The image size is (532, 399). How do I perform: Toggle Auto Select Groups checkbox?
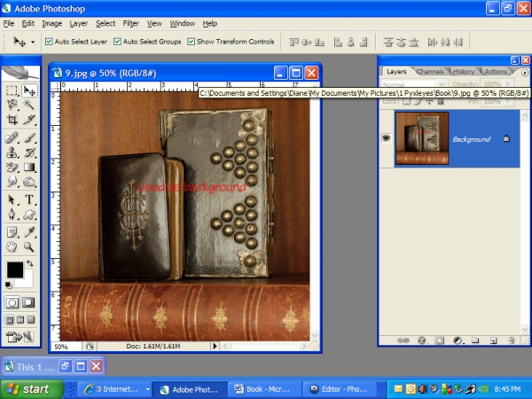(117, 42)
